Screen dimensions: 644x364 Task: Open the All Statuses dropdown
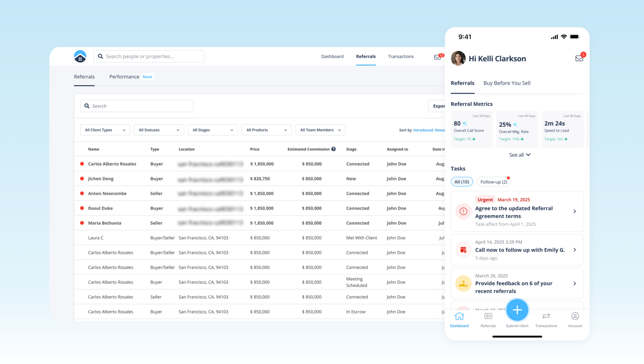click(159, 130)
